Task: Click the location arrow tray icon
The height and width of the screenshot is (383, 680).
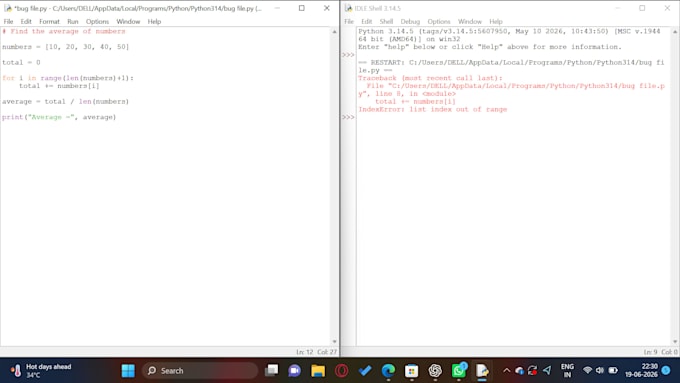Action: tap(547, 370)
